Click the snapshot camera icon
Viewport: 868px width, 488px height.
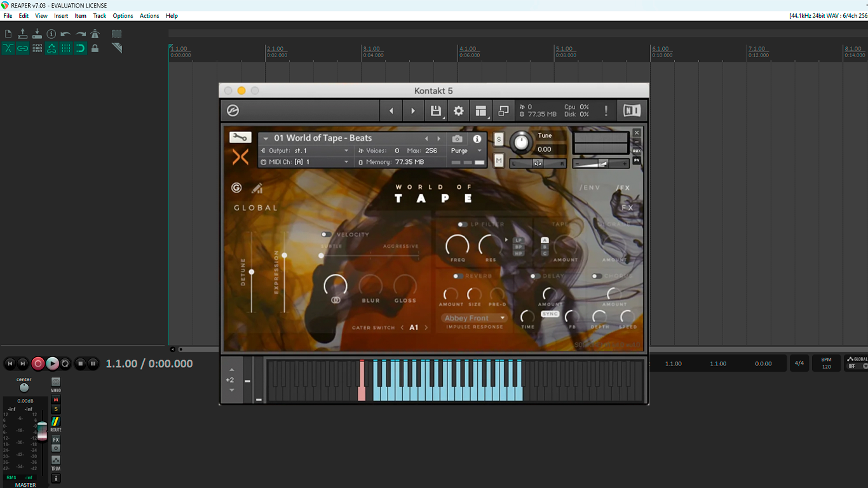(457, 139)
